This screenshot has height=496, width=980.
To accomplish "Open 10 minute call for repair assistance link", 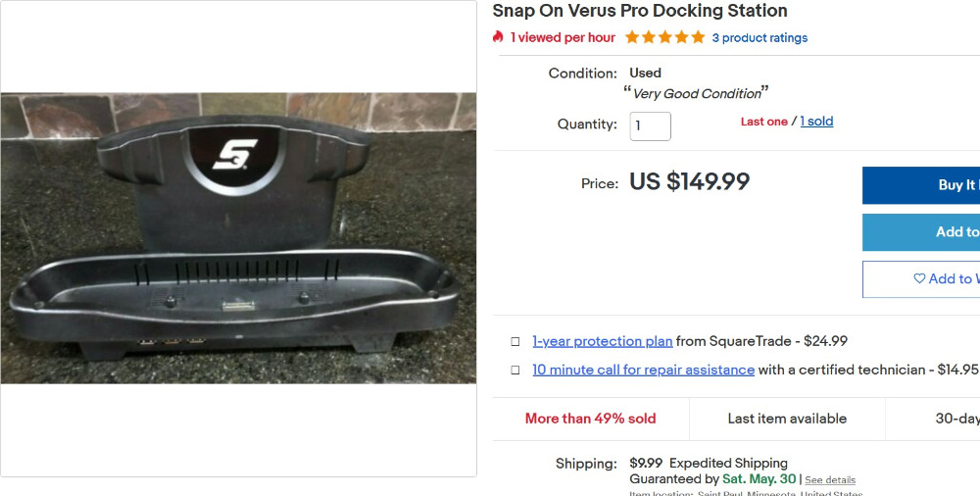I will [x=643, y=370].
